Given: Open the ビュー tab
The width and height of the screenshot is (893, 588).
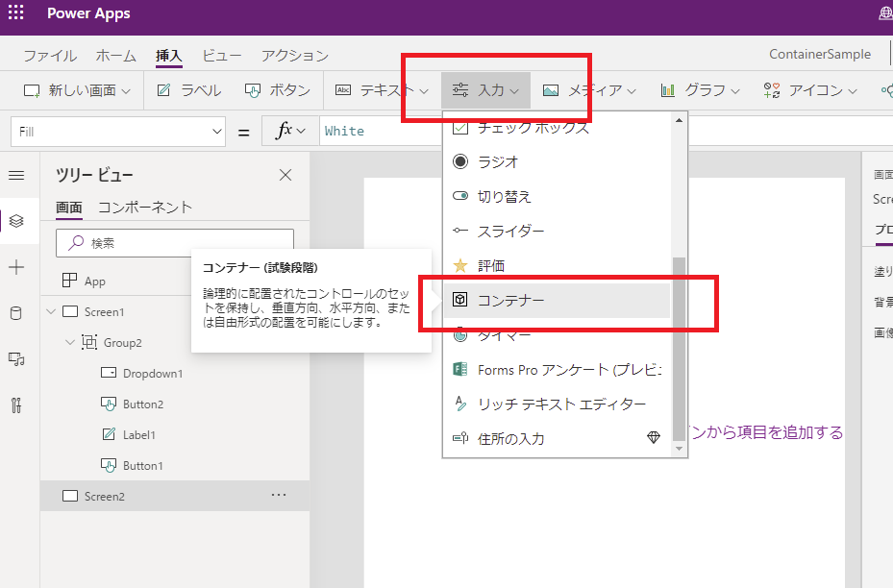Looking at the screenshot, I should (222, 56).
